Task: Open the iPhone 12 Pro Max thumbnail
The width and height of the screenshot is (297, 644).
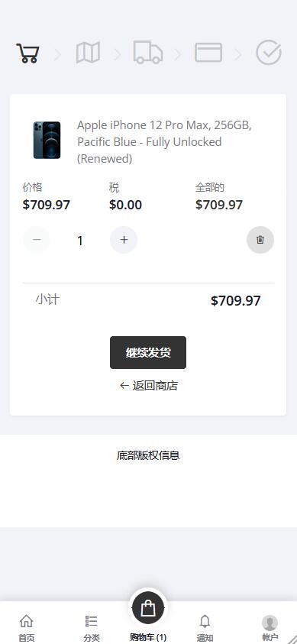Action: tap(47, 140)
